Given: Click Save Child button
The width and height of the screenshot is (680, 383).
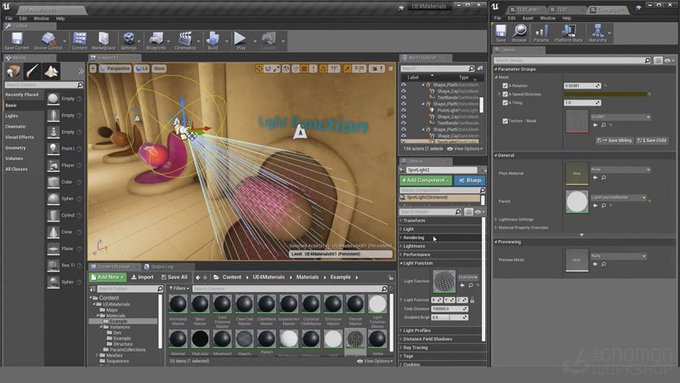Looking at the screenshot, I should pyautogui.click(x=652, y=141).
